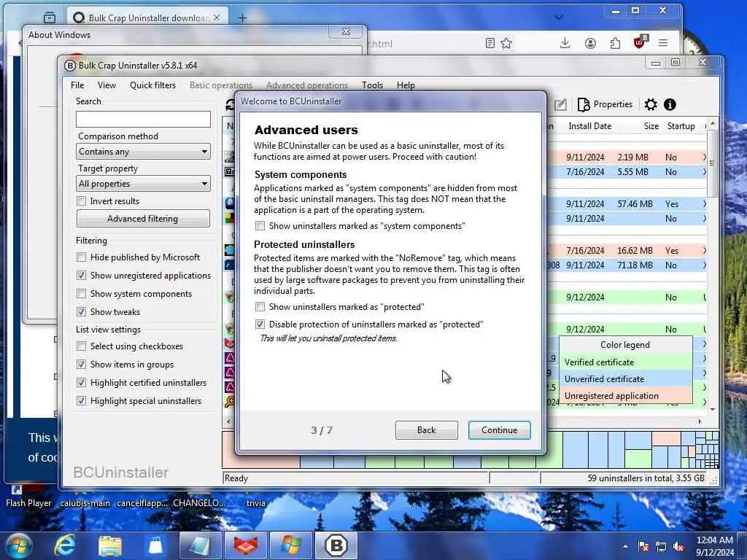Click the rename/edit pencil toolbar icon
The image size is (747, 560).
(x=560, y=104)
